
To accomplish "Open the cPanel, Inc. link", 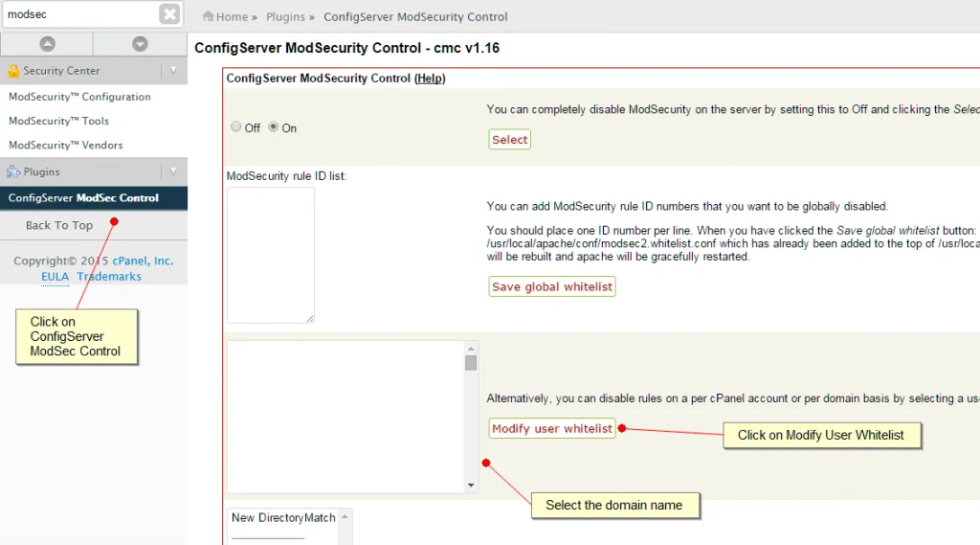I will point(143,261).
